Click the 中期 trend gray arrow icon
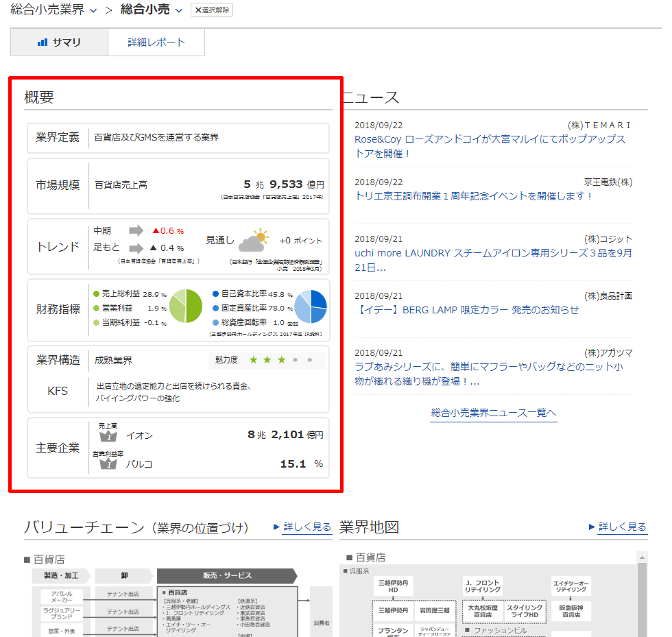The width and height of the screenshot is (672, 637). pos(137,230)
